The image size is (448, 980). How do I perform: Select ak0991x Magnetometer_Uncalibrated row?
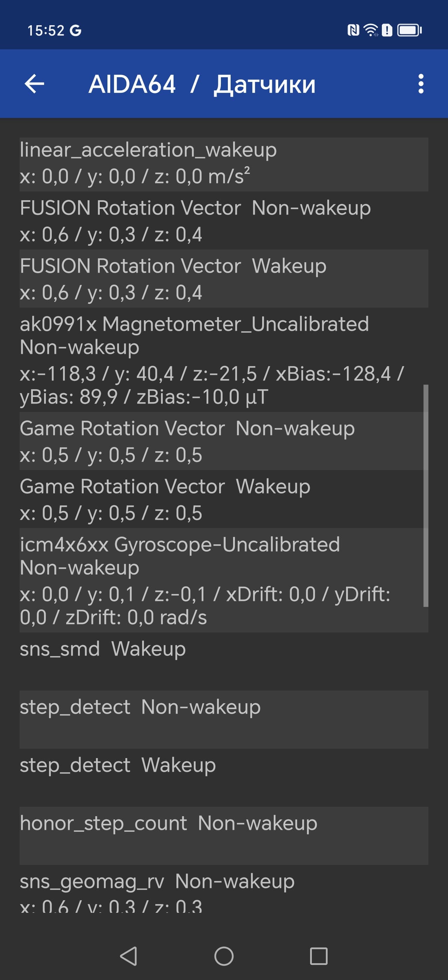pos(224,359)
